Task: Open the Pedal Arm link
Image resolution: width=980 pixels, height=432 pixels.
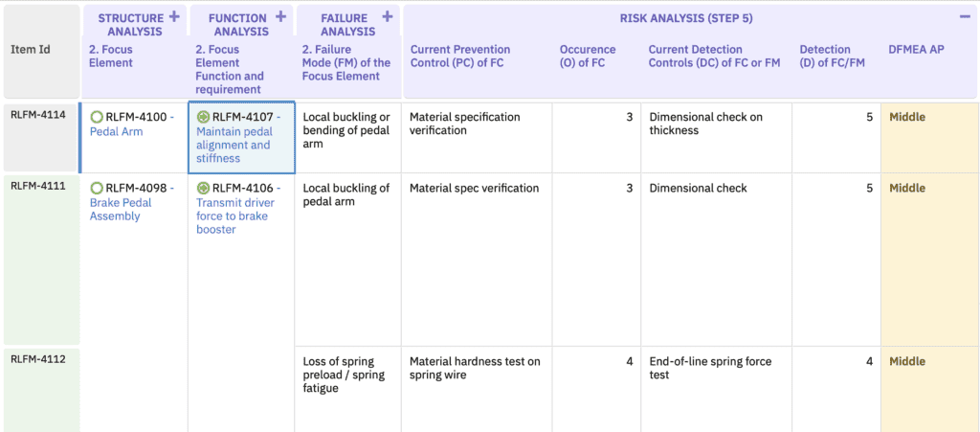Action: (x=116, y=132)
